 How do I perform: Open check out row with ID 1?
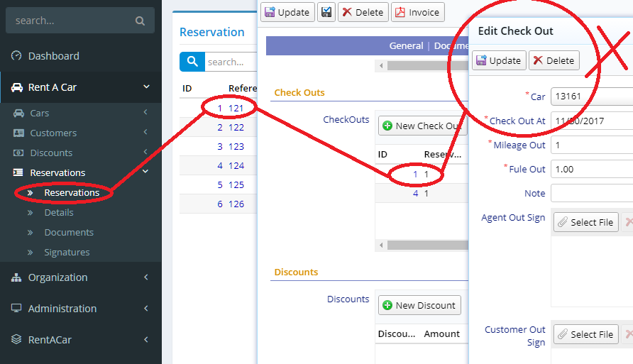pyautogui.click(x=415, y=175)
